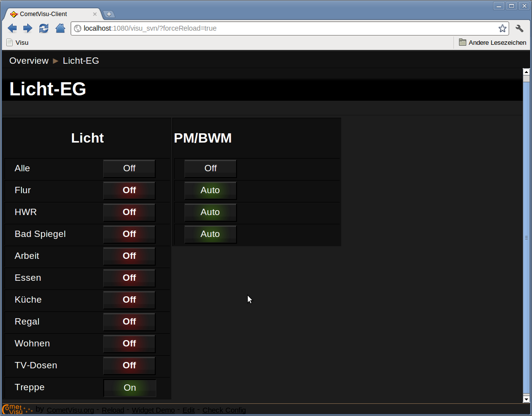Open the Widget Demo footer link
The image size is (532, 416).
coord(153,410)
